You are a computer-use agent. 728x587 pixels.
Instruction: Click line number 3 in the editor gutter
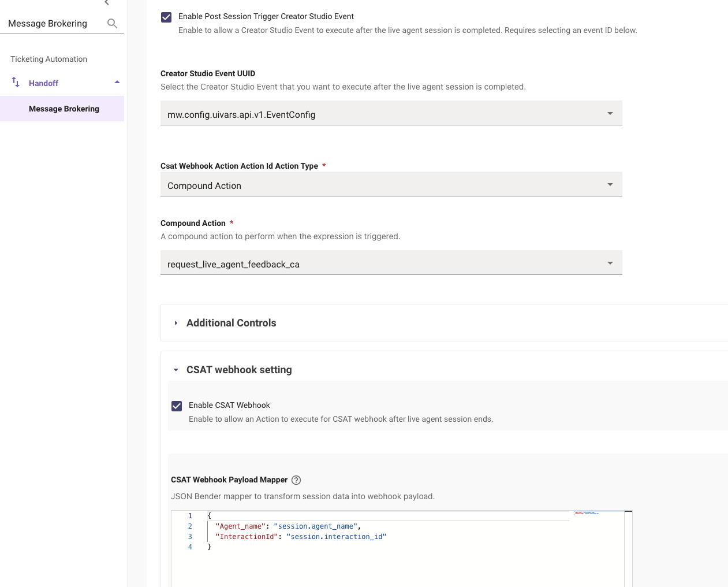pyautogui.click(x=190, y=537)
